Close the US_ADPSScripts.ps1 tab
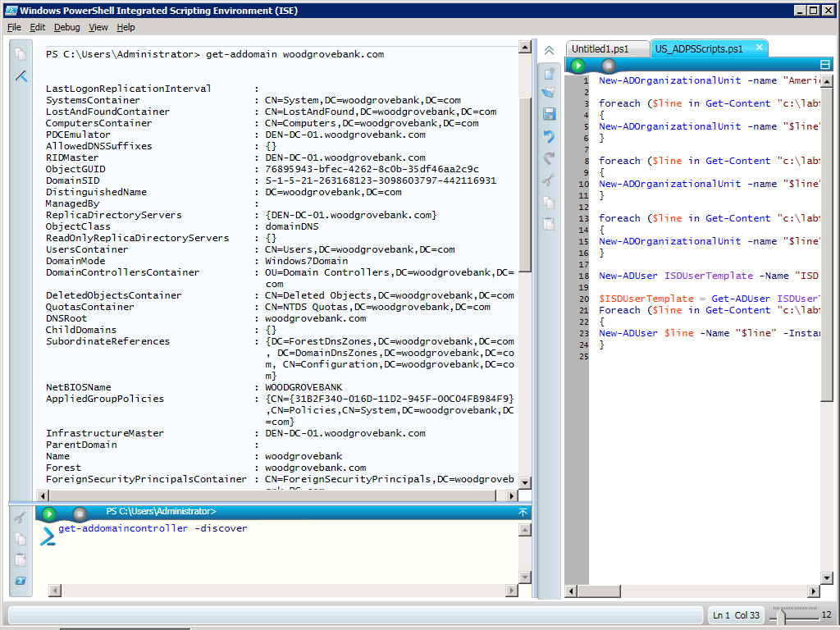This screenshot has height=630, width=840. [759, 47]
